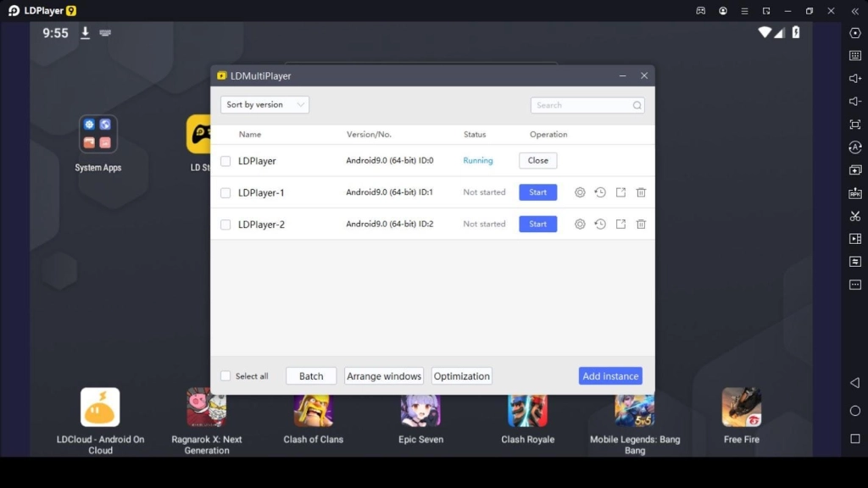Click the Add instance button

pos(610,376)
